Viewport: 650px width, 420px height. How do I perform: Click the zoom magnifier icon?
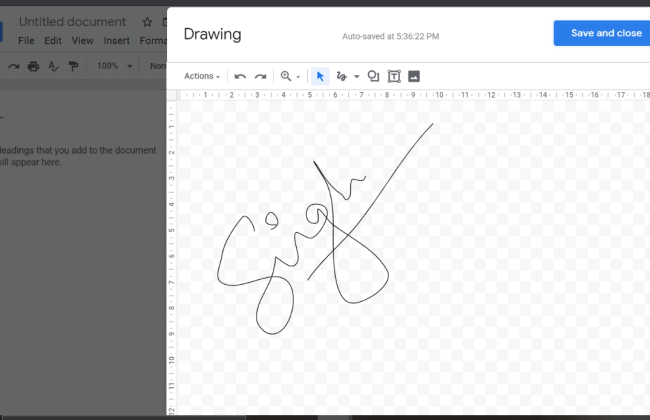286,76
